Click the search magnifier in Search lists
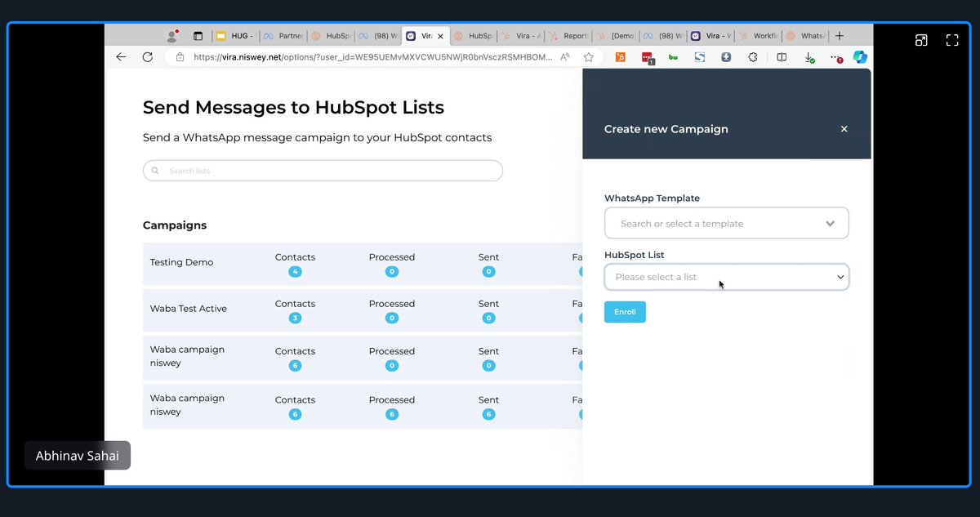Image resolution: width=980 pixels, height=517 pixels. [155, 171]
